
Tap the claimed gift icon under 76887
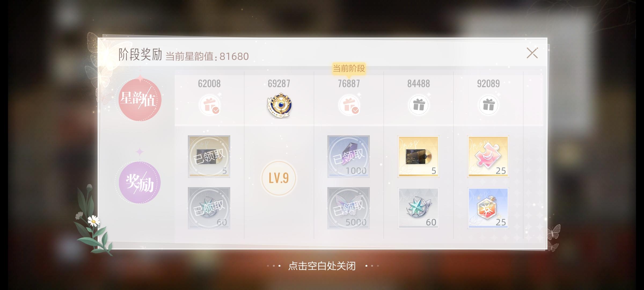point(349,105)
